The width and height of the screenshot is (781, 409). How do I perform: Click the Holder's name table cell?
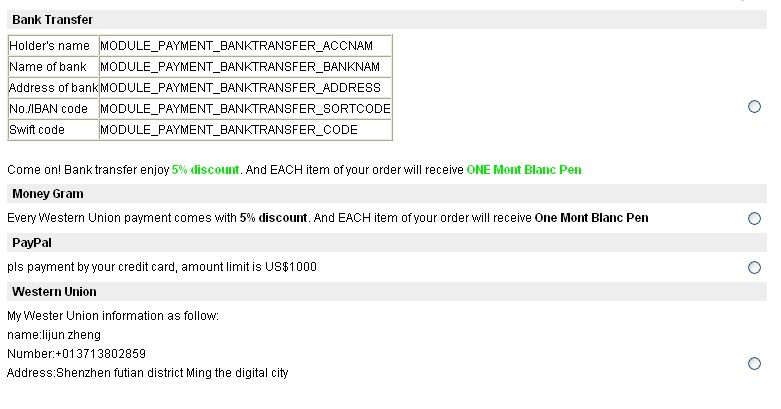pos(52,46)
